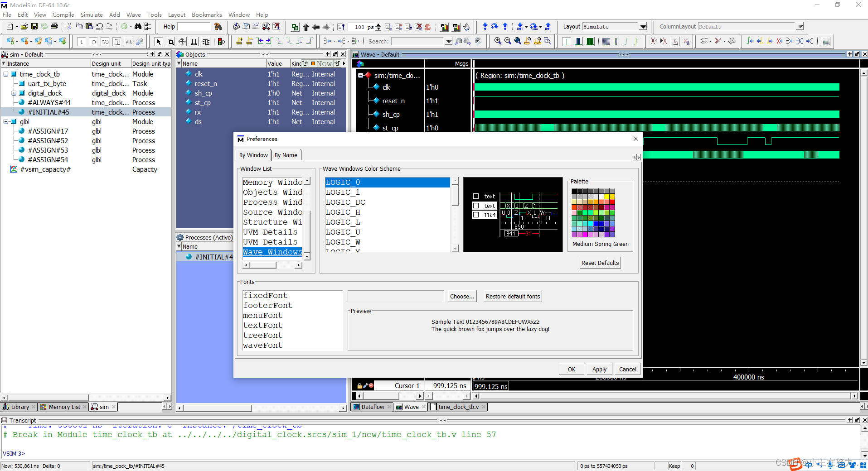Screen dimensions: 868x471
Task: Click the Help input field
Action: tap(194, 26)
